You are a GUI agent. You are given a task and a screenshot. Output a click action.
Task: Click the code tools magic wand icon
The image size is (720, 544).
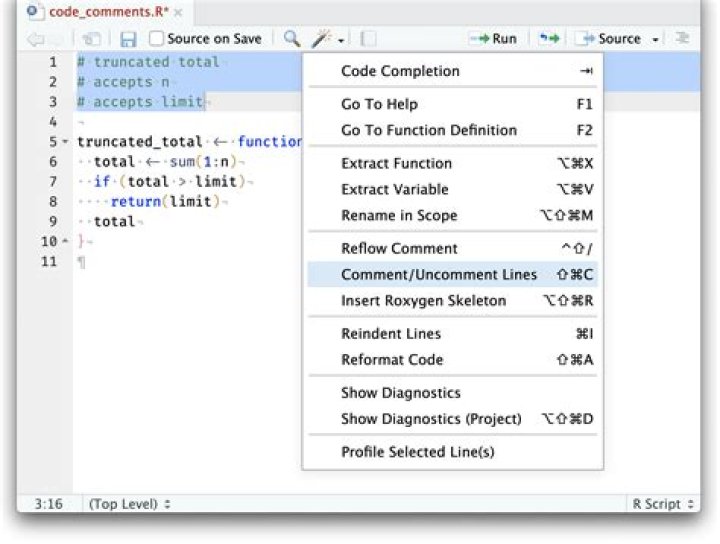coord(321,39)
